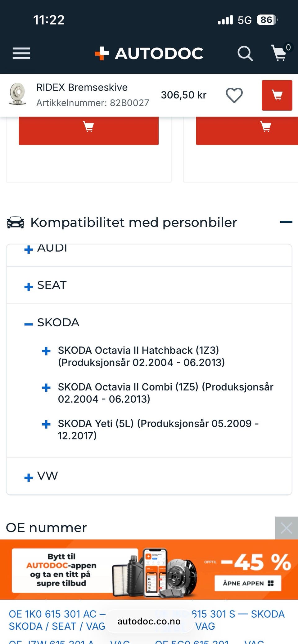Open the shopping cart
This screenshot has width=298, height=644.
click(x=280, y=53)
